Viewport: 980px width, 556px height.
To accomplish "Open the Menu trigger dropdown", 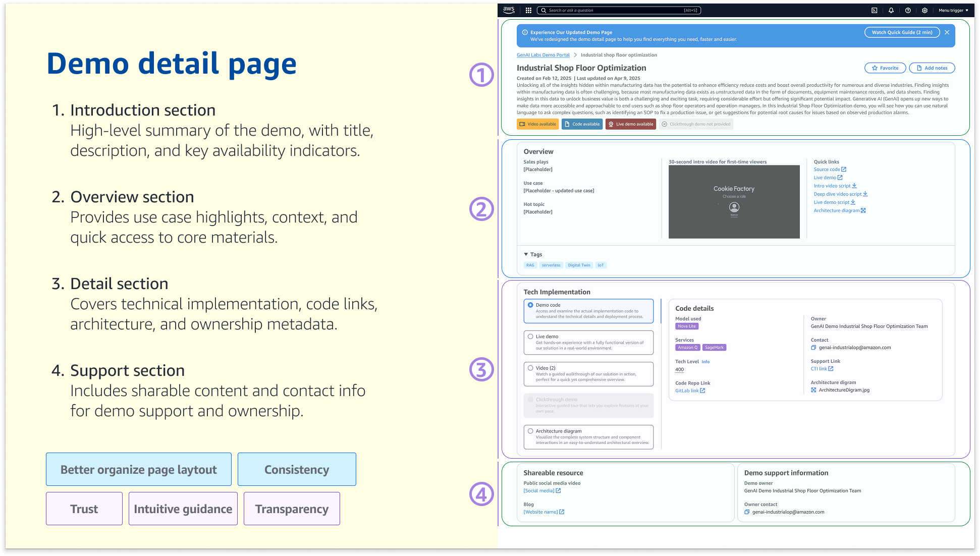I will click(x=953, y=10).
